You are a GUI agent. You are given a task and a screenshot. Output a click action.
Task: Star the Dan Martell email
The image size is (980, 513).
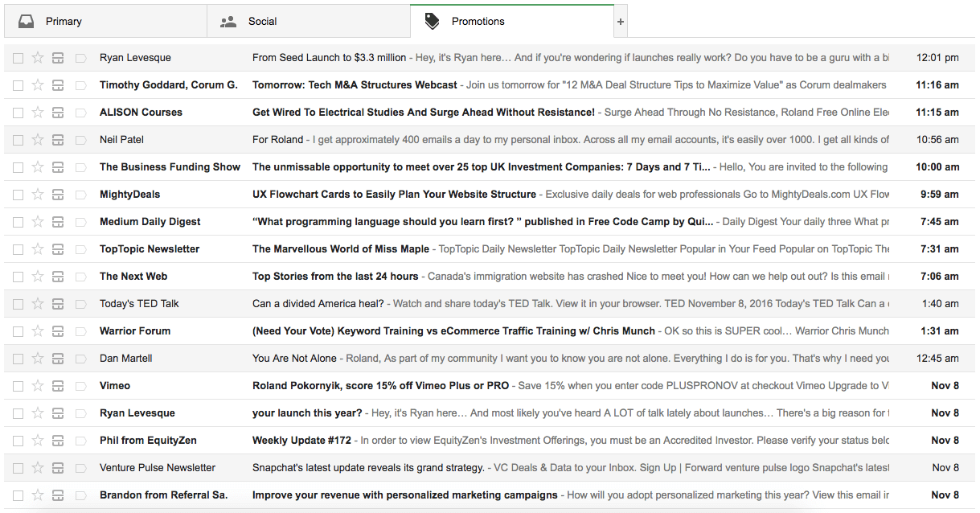37,359
